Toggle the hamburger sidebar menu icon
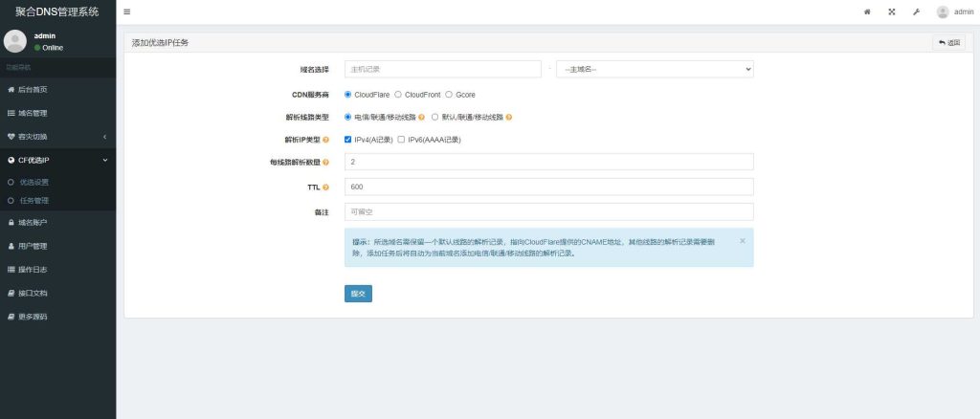 127,11
